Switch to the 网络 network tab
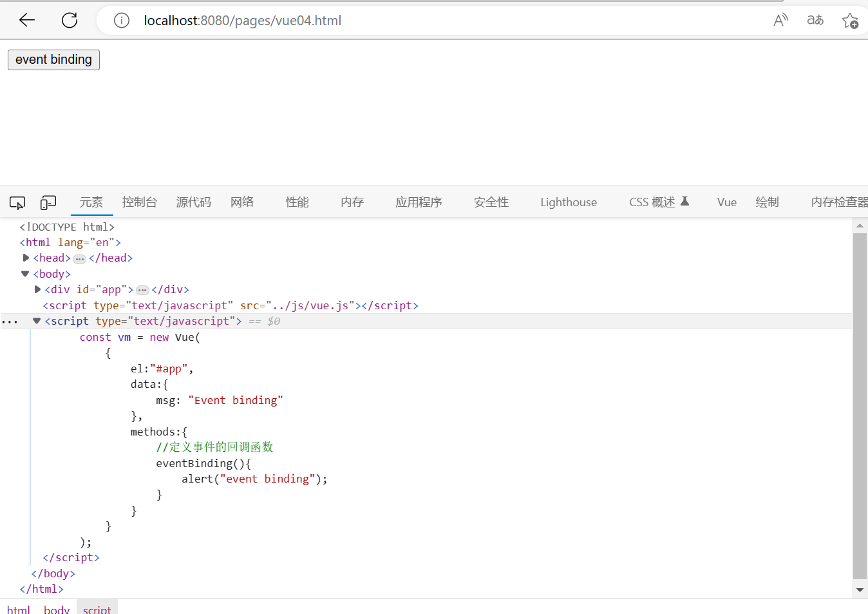Image resolution: width=868 pixels, height=614 pixels. (x=242, y=202)
